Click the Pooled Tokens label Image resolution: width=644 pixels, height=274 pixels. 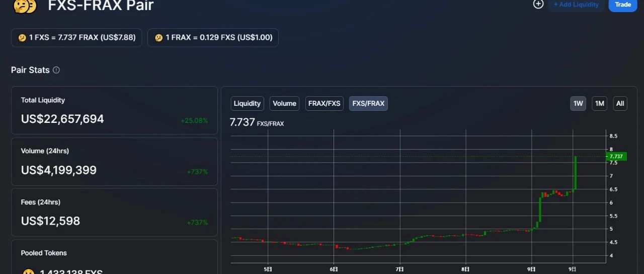(44, 253)
